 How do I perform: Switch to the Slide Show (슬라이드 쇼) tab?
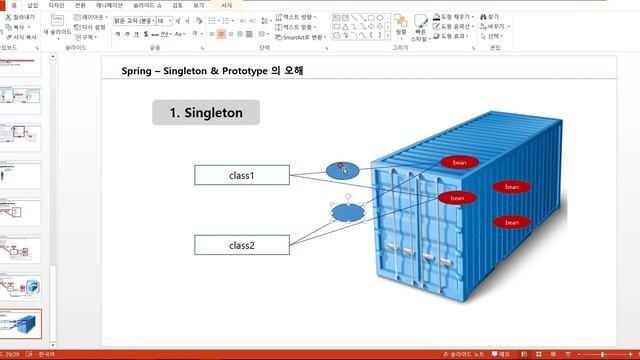coord(147,5)
